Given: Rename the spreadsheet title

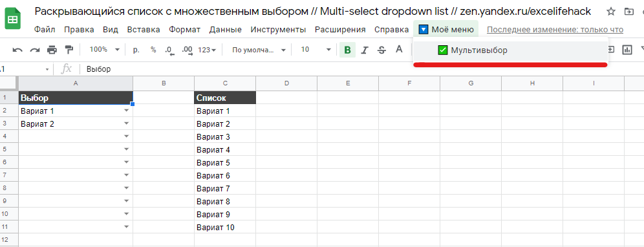Looking at the screenshot, I should (313, 12).
